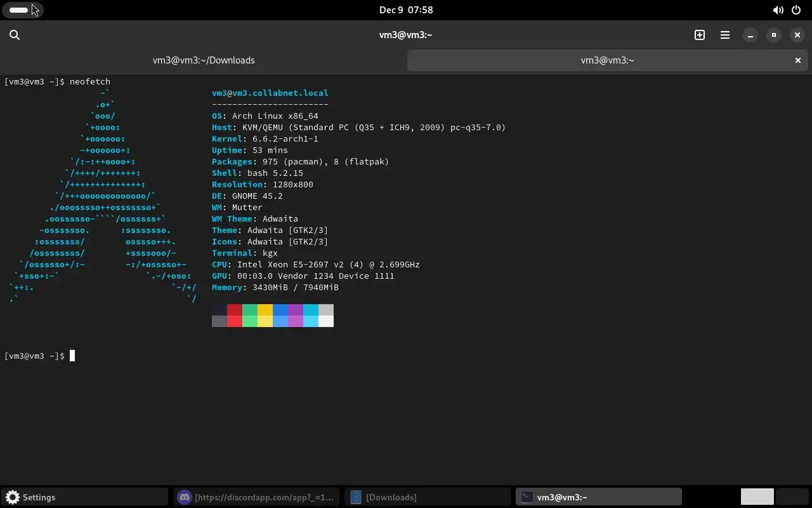Click the DE: GNOME 45.2 line
The width and height of the screenshot is (812, 508).
247,196
